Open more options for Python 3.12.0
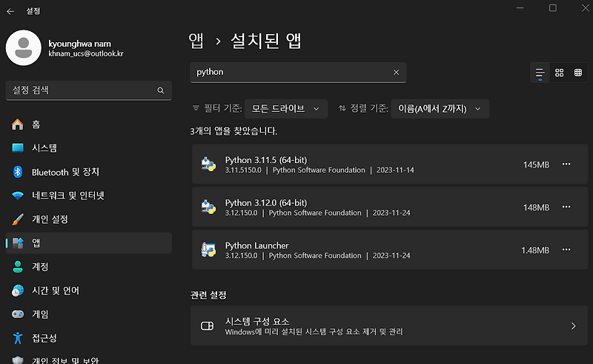593x364 pixels. 566,207
